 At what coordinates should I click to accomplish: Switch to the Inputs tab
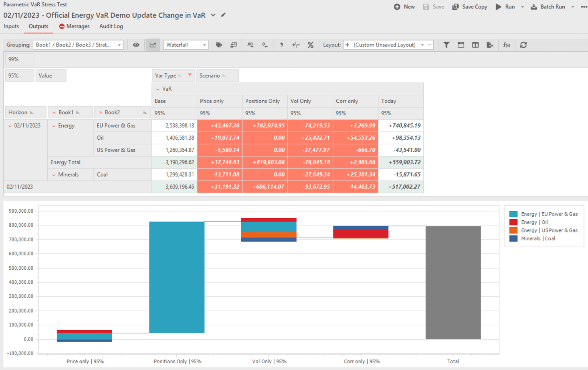point(11,26)
